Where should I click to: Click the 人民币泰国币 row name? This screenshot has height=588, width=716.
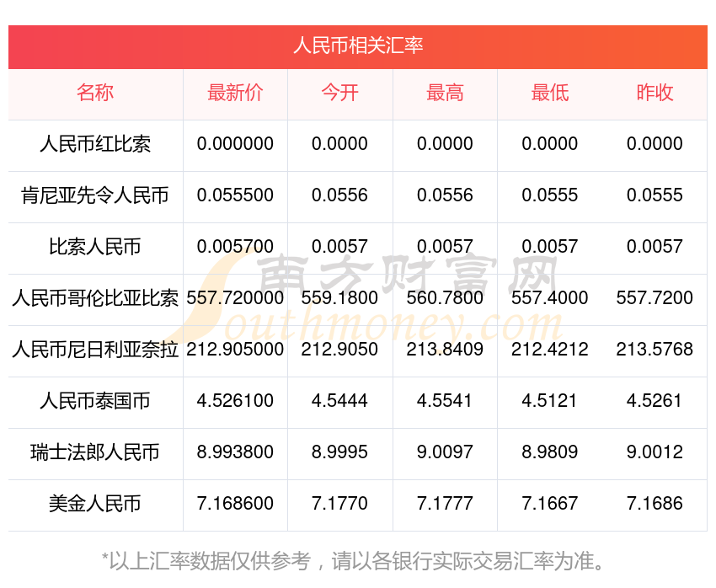pyautogui.click(x=95, y=401)
